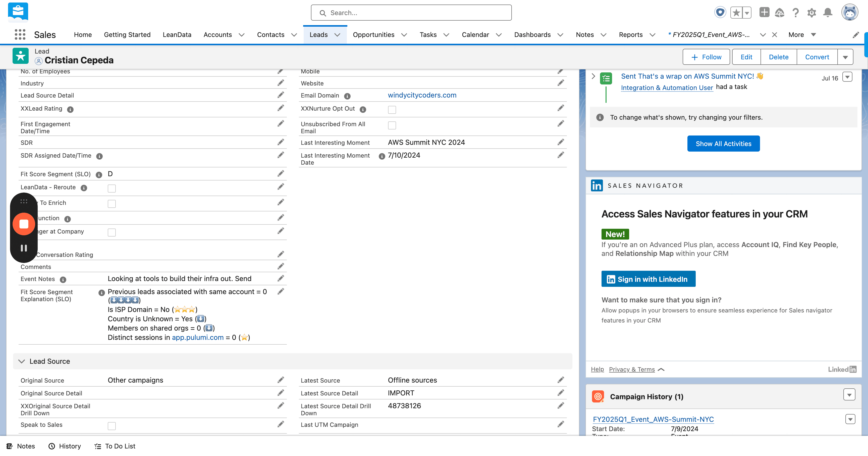
Task: Open the Accounts tab dropdown chevron
Action: click(x=242, y=35)
